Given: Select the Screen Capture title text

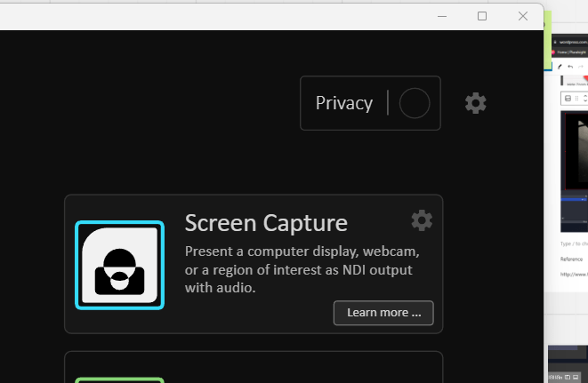Looking at the screenshot, I should point(266,223).
